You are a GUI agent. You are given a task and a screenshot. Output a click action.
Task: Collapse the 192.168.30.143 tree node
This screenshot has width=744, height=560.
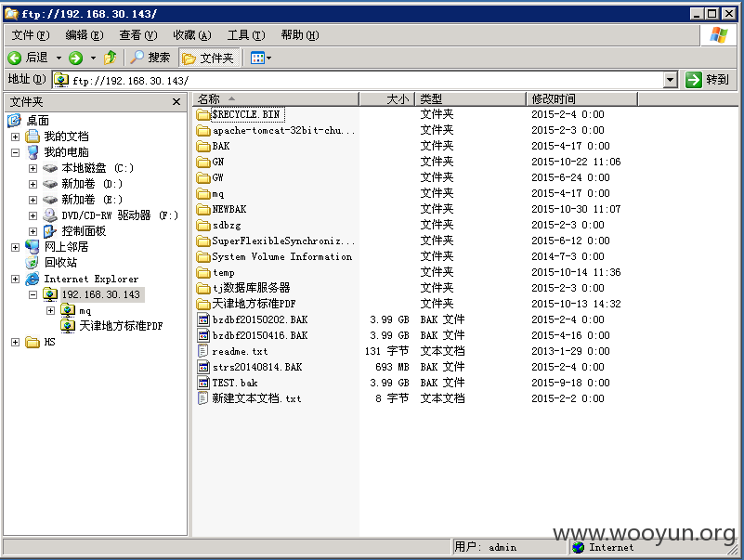[x=33, y=294]
